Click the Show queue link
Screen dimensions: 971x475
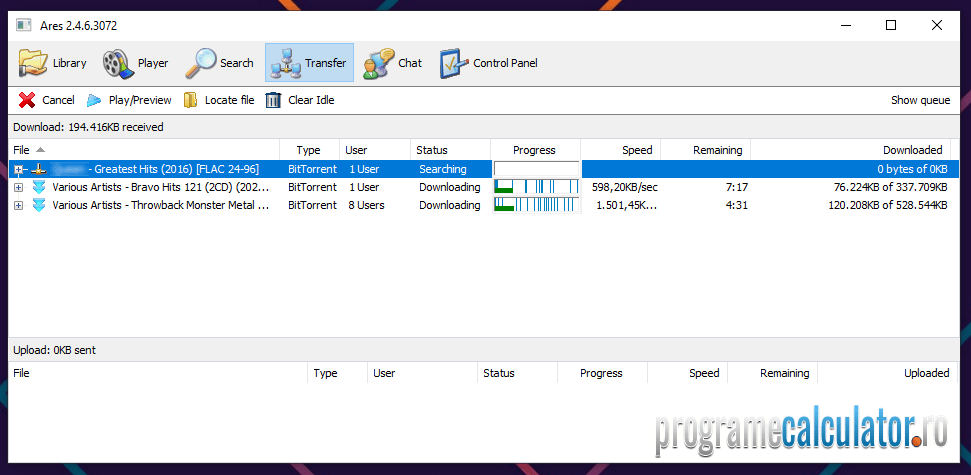pos(920,100)
